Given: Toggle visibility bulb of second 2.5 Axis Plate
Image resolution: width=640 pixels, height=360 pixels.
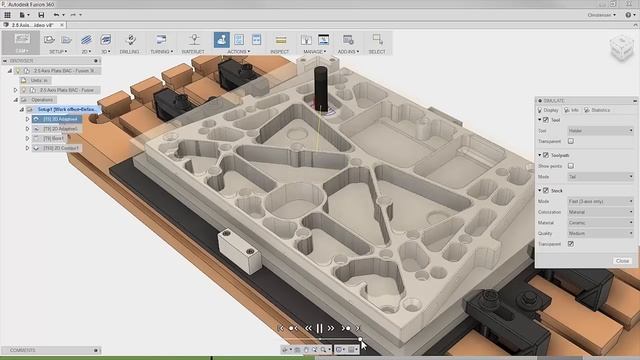Looking at the screenshot, I should tap(24, 90).
